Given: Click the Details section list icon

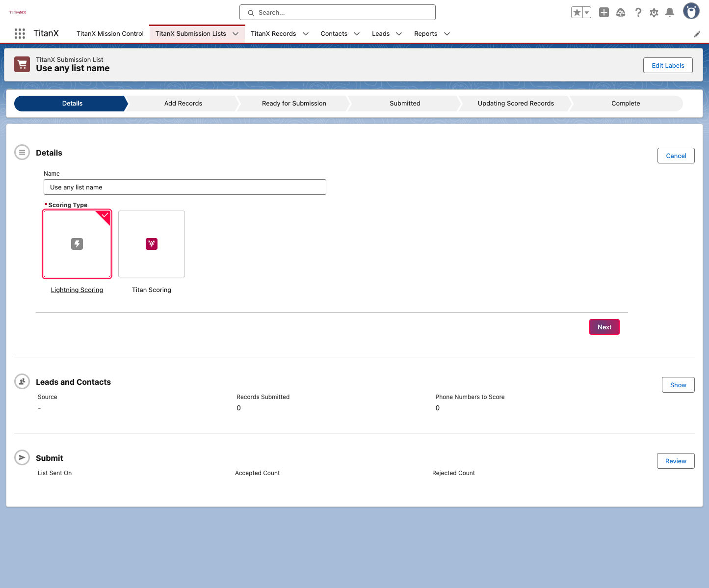Looking at the screenshot, I should point(22,152).
